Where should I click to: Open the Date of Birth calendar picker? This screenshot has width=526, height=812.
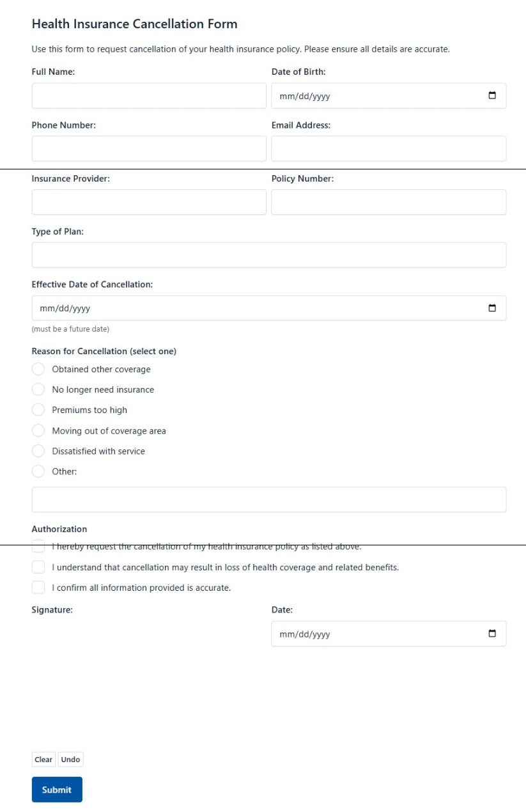coord(491,95)
